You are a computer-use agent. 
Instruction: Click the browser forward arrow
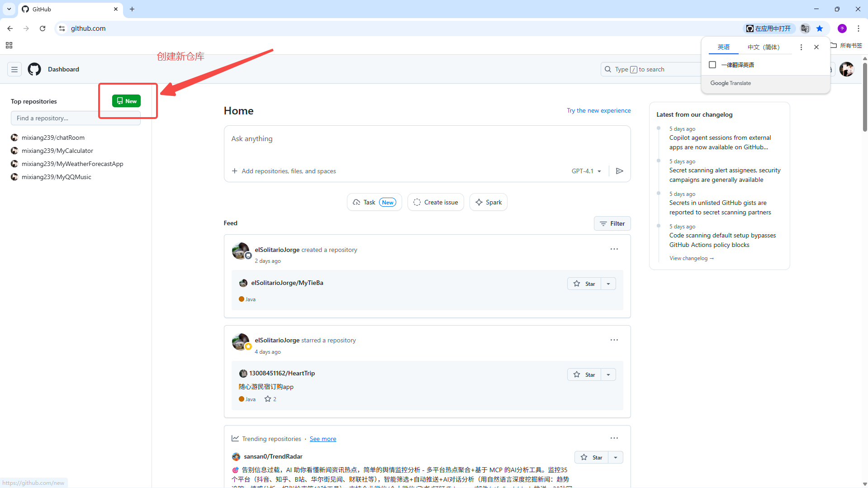click(x=26, y=28)
